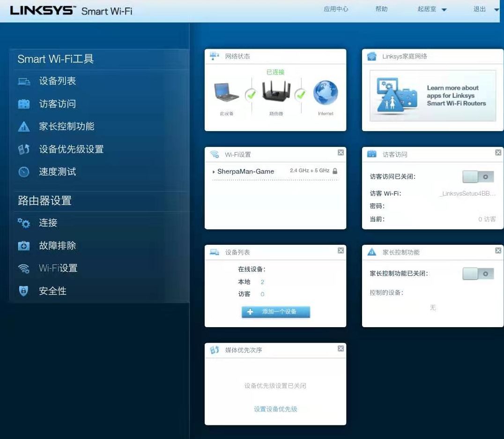This screenshot has height=439, width=504.
Task: Click the 0 访客 current guests value
Action: [487, 219]
